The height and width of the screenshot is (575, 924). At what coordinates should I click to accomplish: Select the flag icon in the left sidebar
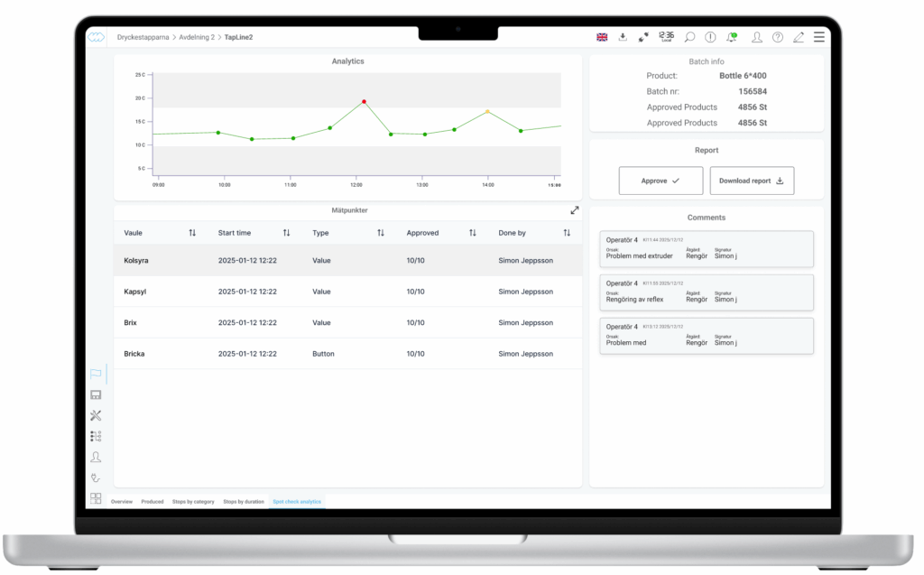pyautogui.click(x=95, y=374)
